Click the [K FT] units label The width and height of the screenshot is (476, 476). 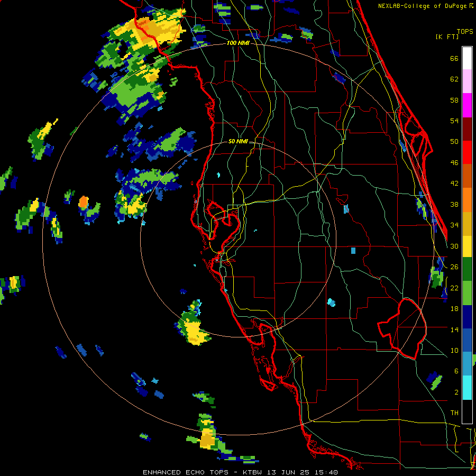447,36
